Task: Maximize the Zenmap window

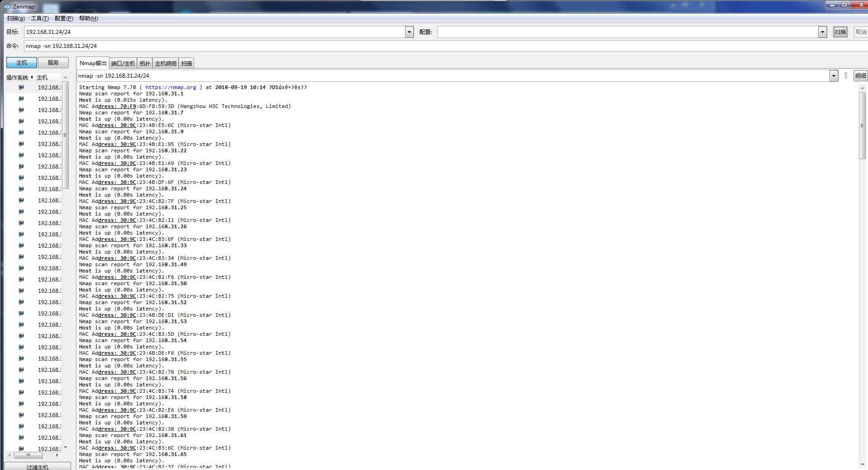Action: point(844,5)
